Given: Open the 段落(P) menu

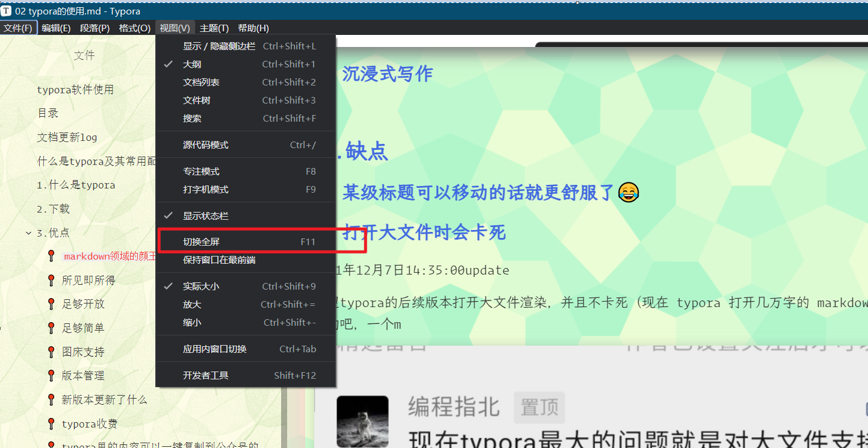Looking at the screenshot, I should tap(95, 28).
